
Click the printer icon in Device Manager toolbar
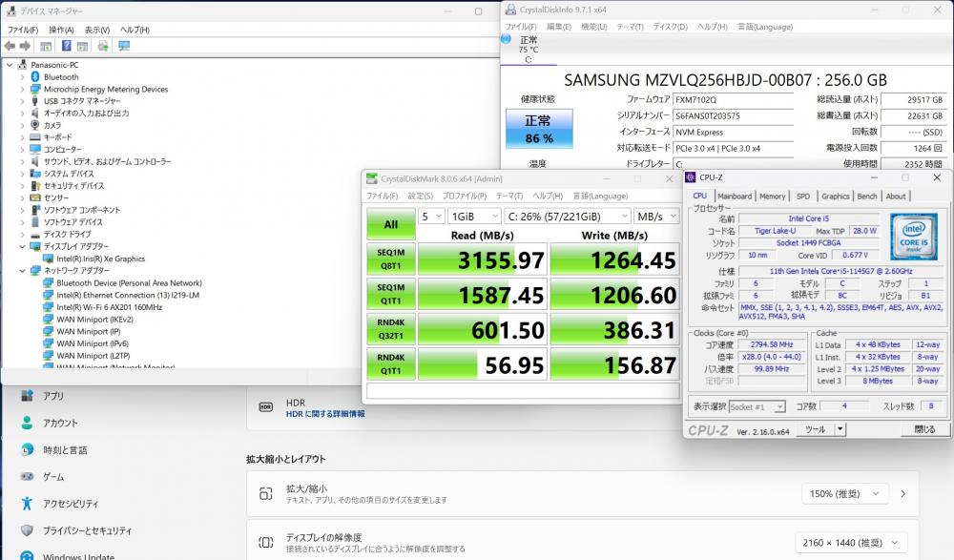[x=103, y=45]
